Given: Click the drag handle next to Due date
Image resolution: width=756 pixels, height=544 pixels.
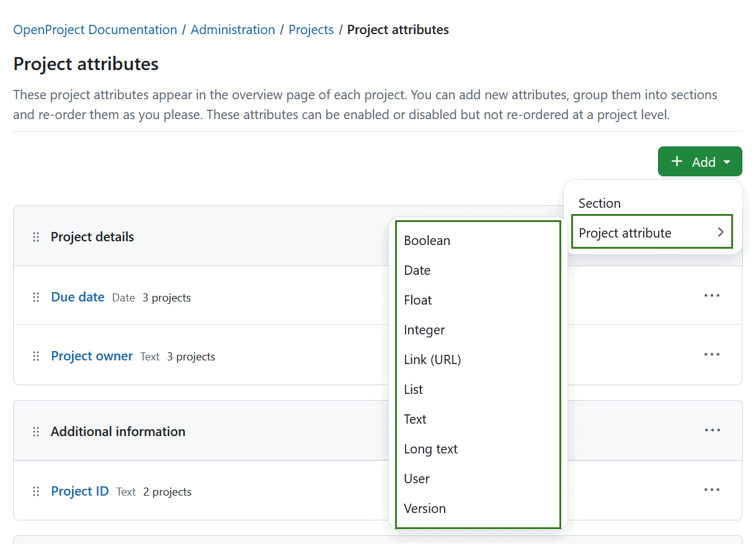Looking at the screenshot, I should tap(35, 297).
